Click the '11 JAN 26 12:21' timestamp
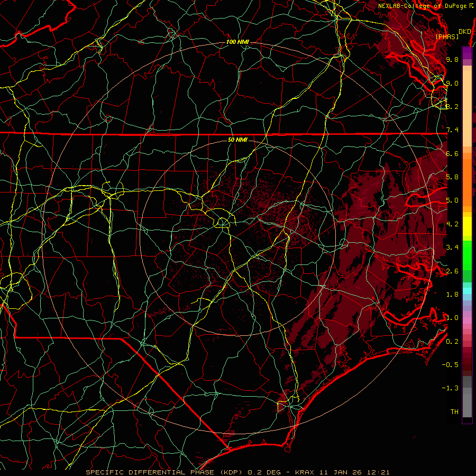Image resolution: width=476 pixels, height=476 pixels. click(354, 472)
